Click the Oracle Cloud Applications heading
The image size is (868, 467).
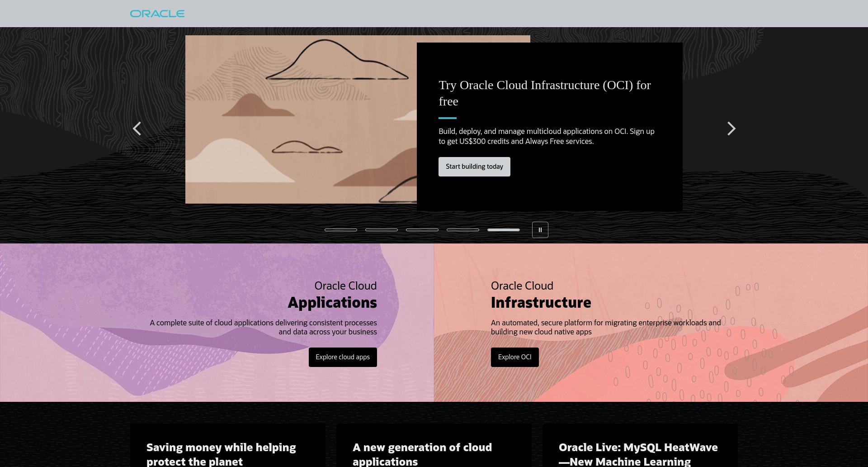pos(332,295)
